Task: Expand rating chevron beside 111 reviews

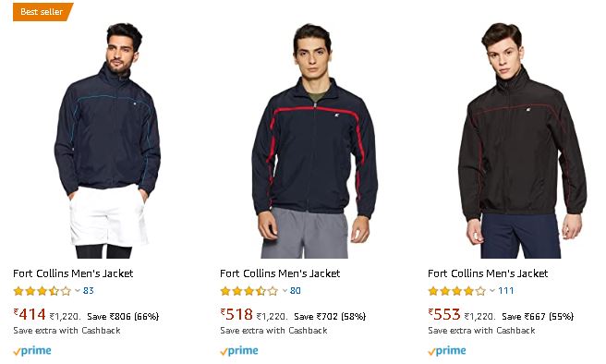Action: (492, 291)
